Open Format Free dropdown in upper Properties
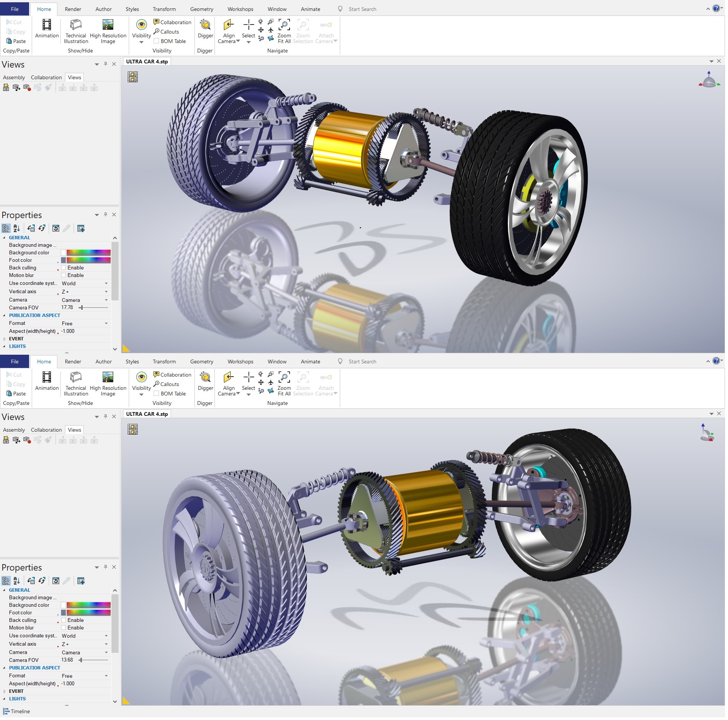728x720 pixels. (106, 324)
